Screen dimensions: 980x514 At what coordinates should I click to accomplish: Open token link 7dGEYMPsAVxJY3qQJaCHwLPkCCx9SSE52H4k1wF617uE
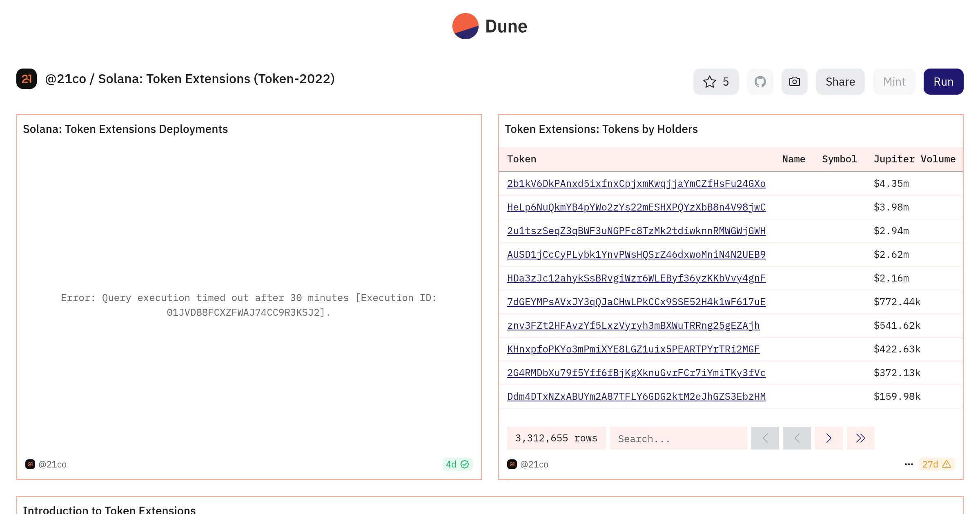tap(636, 302)
